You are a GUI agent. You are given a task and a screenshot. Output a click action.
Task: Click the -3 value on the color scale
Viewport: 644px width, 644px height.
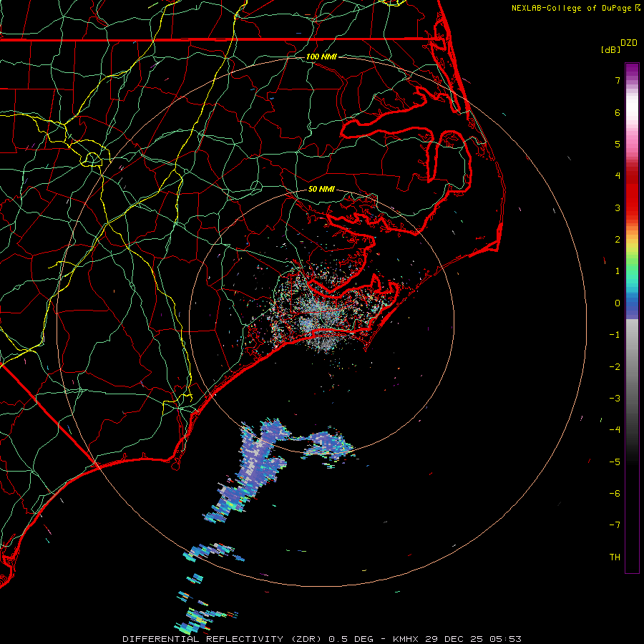point(615,399)
